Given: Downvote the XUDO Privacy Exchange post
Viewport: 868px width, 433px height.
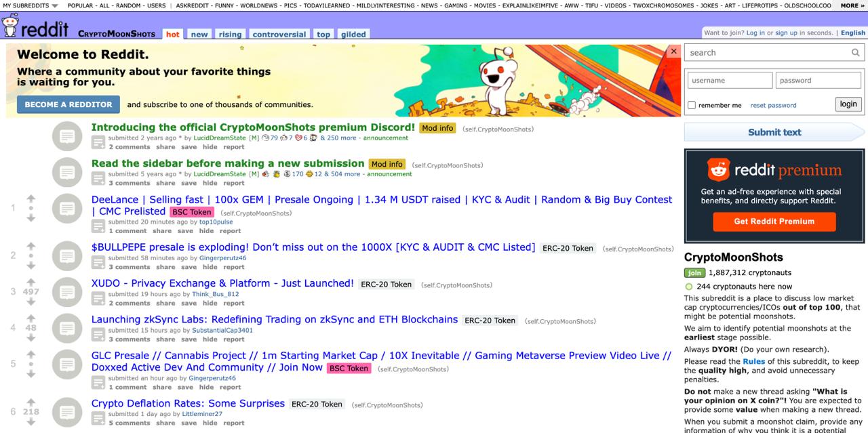Looking at the screenshot, I should point(31,301).
